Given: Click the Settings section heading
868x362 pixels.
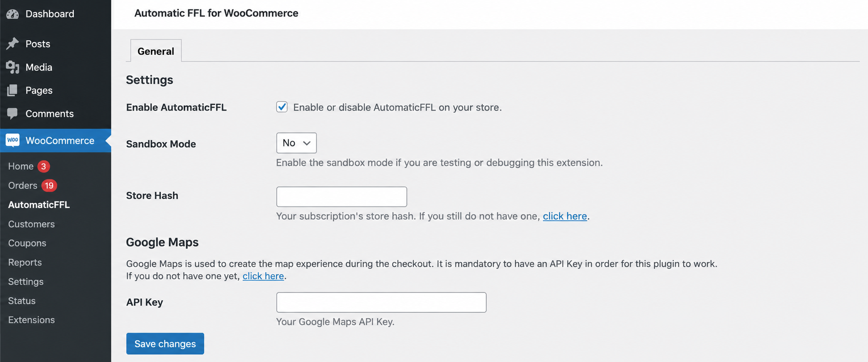Looking at the screenshot, I should click(x=149, y=80).
